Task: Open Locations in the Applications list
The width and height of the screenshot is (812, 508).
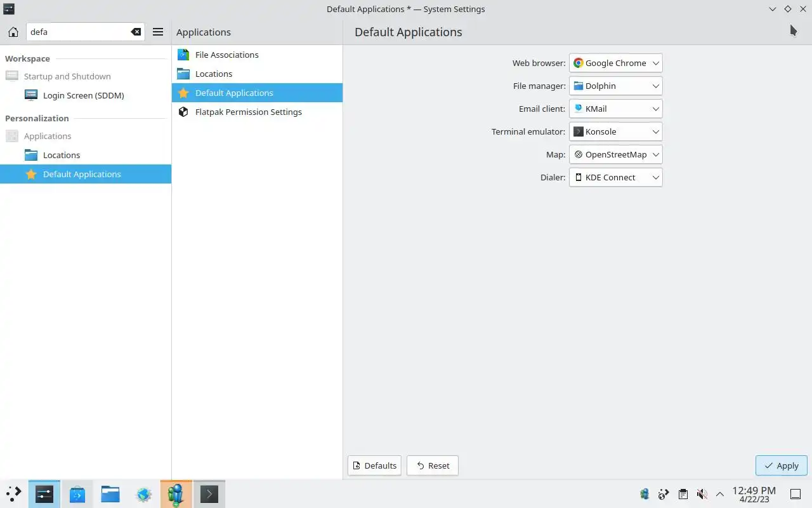Action: [x=257, y=74]
